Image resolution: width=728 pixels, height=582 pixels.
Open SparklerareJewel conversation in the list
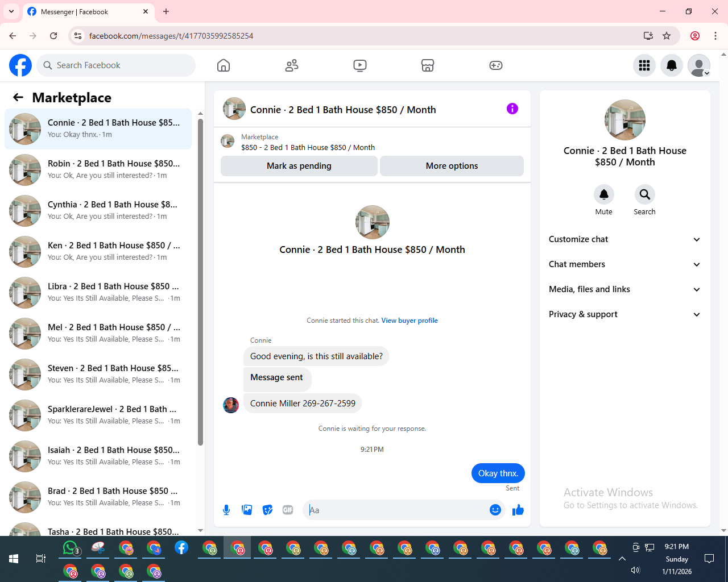[98, 415]
